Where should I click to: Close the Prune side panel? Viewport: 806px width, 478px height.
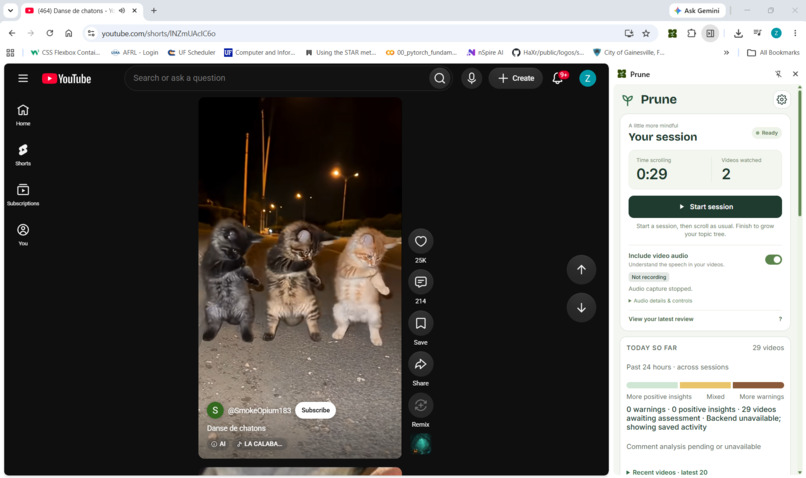[795, 74]
